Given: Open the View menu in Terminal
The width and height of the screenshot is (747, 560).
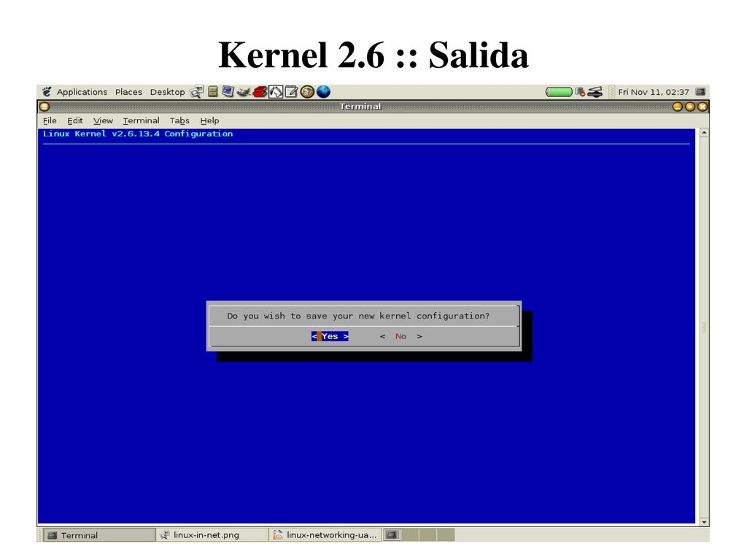Looking at the screenshot, I should pyautogui.click(x=103, y=120).
